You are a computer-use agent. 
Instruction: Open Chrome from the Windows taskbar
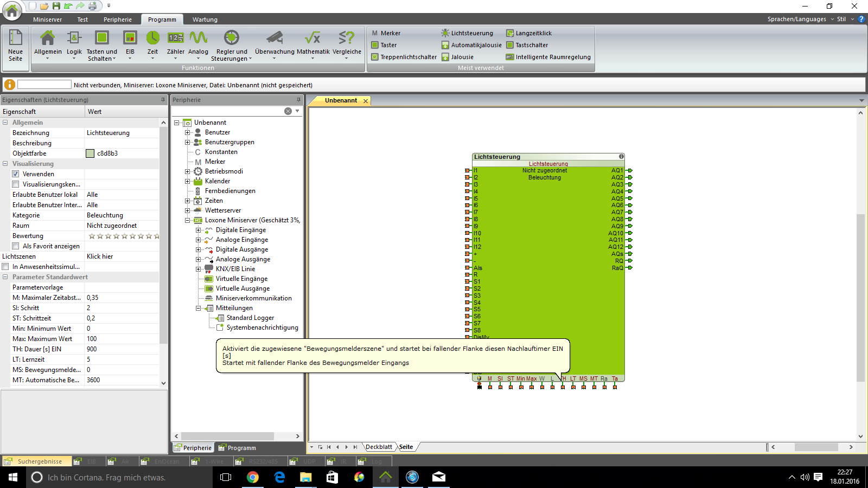click(x=252, y=477)
